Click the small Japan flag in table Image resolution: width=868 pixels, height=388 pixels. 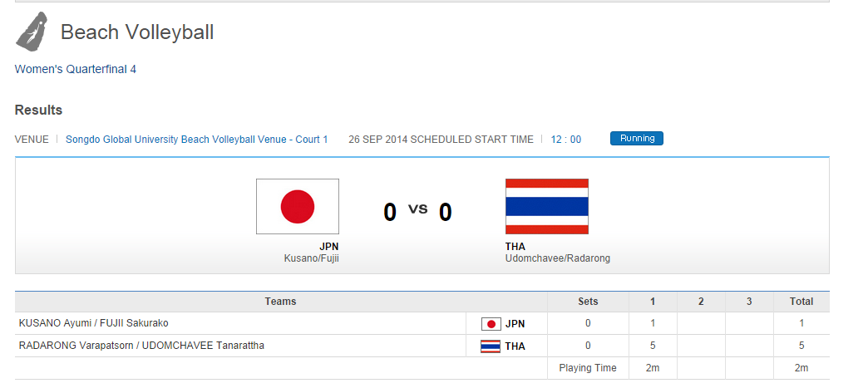click(491, 324)
